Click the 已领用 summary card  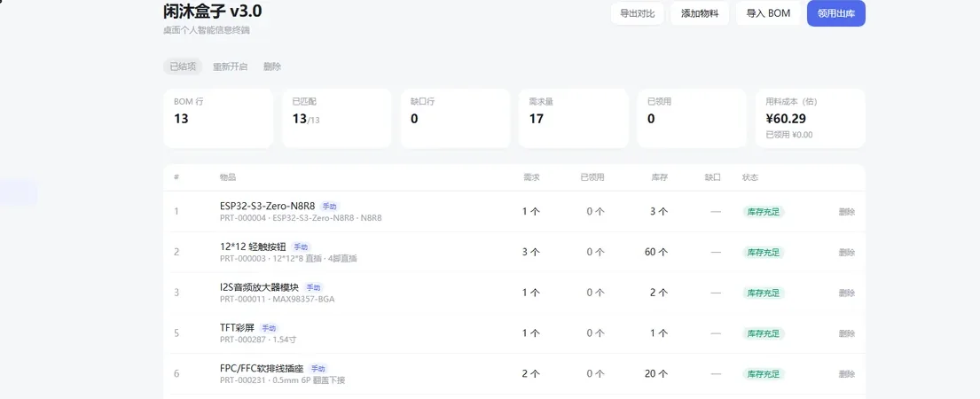coord(692,118)
